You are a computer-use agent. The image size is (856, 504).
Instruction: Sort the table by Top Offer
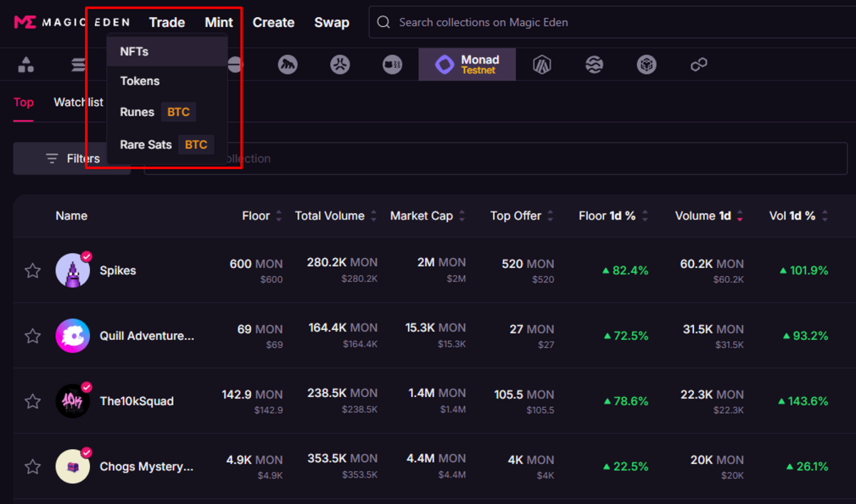(522, 216)
